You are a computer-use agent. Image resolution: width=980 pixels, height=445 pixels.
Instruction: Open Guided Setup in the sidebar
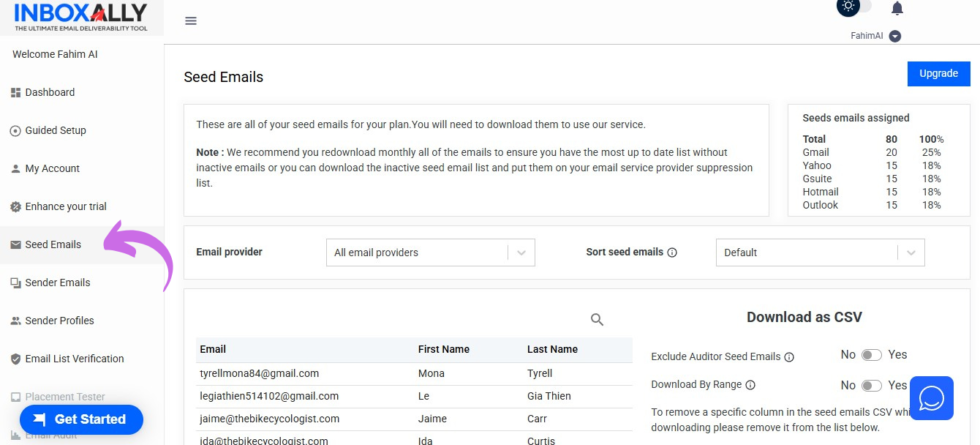[x=55, y=131]
